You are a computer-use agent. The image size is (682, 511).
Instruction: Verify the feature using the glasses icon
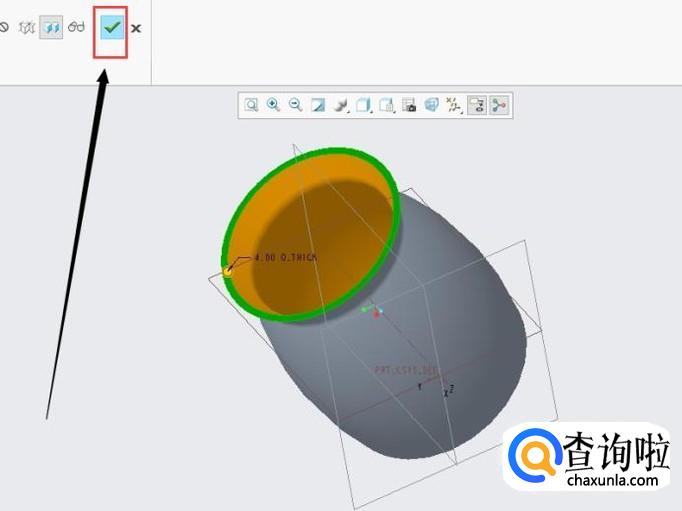(77, 27)
